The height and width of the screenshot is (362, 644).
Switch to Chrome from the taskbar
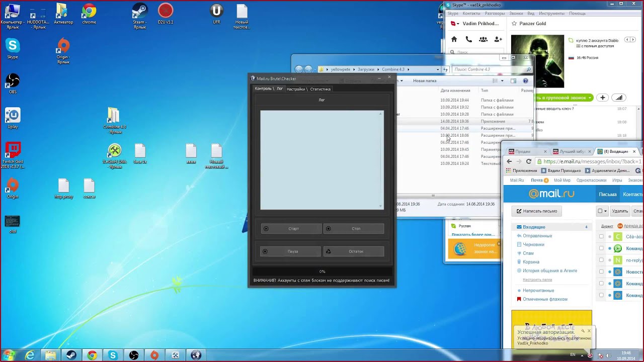(92, 355)
